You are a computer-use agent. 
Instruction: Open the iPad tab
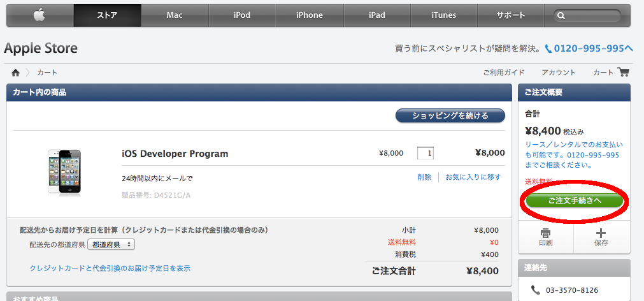376,15
